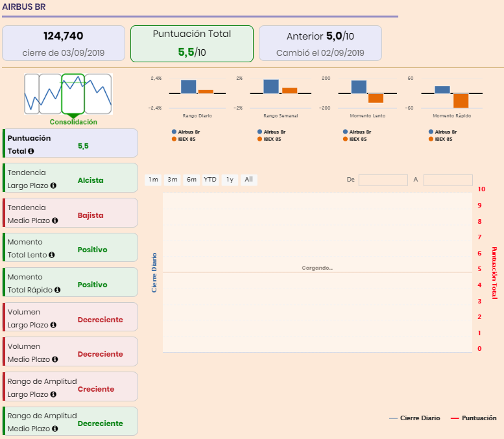
Task: Click the blue Airbus bar in Rango Diario
Action: (x=188, y=86)
